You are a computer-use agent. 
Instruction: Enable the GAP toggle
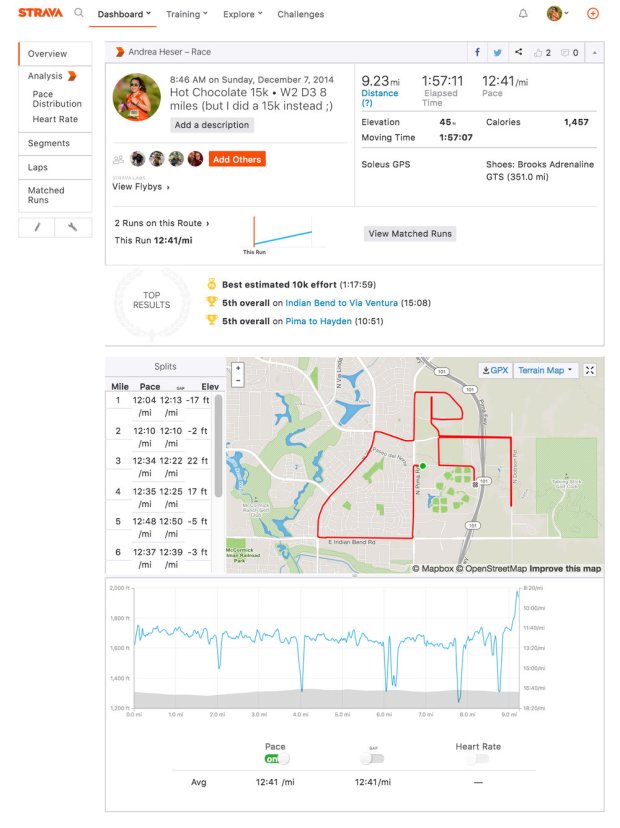coord(373,759)
